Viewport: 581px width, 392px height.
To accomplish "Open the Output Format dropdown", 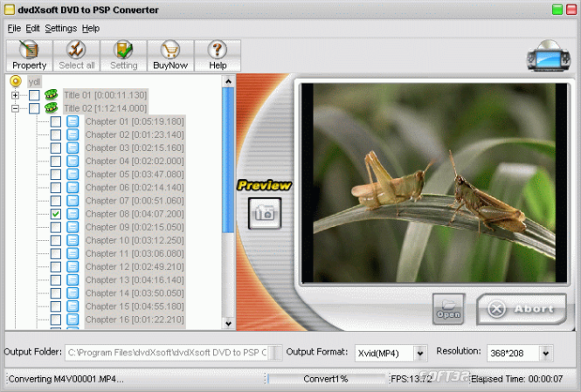I will tap(420, 353).
